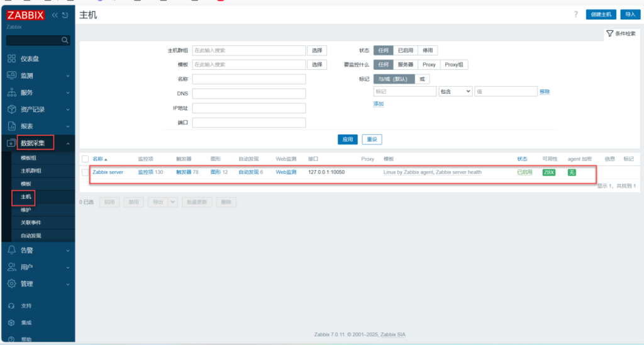Select 已启用 status filter option
644x345 pixels.
tap(406, 50)
